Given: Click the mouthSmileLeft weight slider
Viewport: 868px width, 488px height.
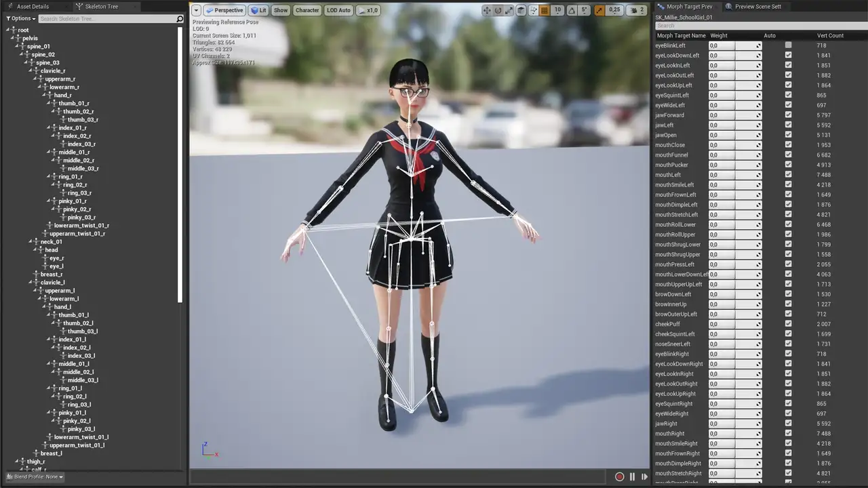Looking at the screenshot, I should coord(734,184).
